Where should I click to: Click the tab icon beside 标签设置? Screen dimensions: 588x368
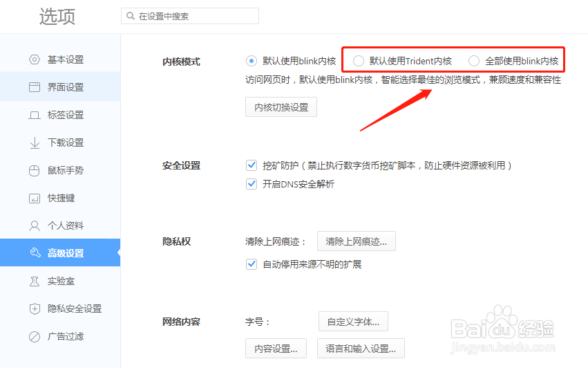[x=35, y=115]
